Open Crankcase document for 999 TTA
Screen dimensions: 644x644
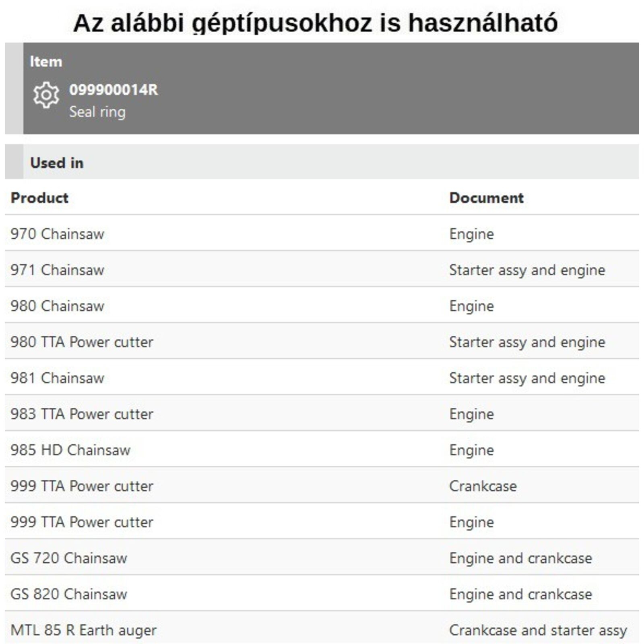click(x=483, y=486)
